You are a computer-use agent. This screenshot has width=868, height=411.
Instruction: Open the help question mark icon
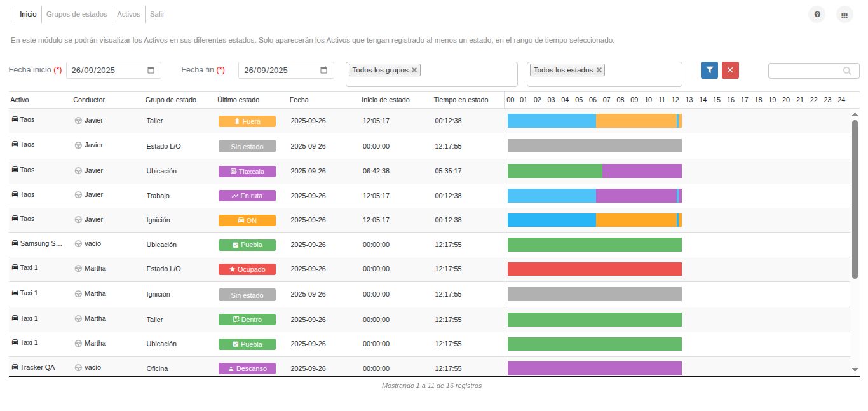pos(817,14)
